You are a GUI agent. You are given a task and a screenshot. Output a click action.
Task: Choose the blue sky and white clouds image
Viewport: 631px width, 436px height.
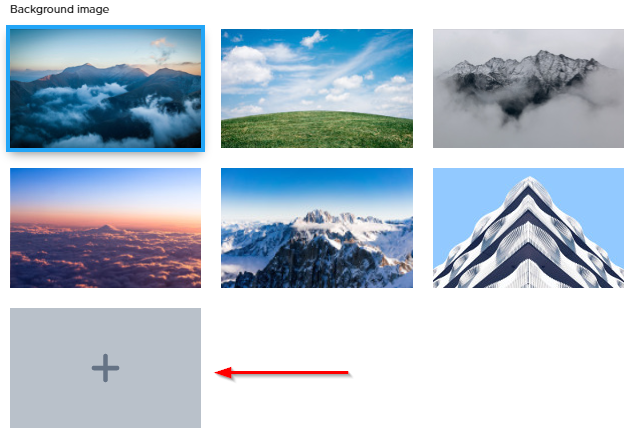click(317, 88)
